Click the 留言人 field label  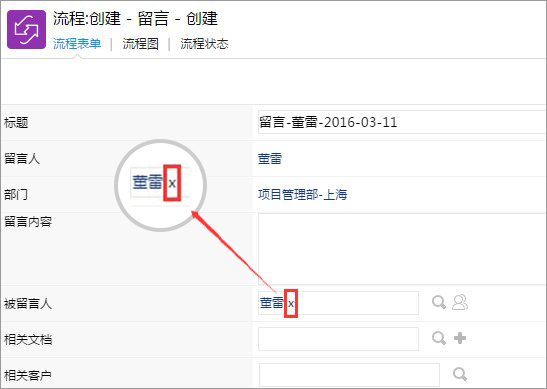[22, 159]
